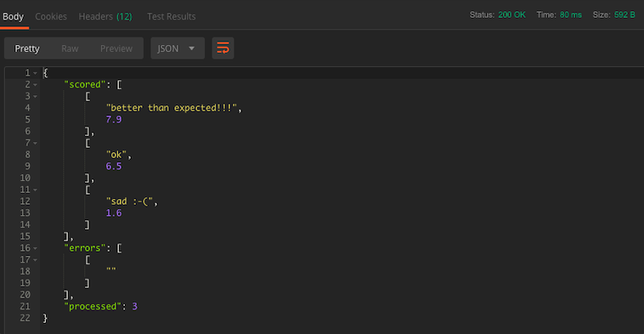The height and width of the screenshot is (334, 644).
Task: Click the "sad :-(" string
Action: tap(130, 201)
